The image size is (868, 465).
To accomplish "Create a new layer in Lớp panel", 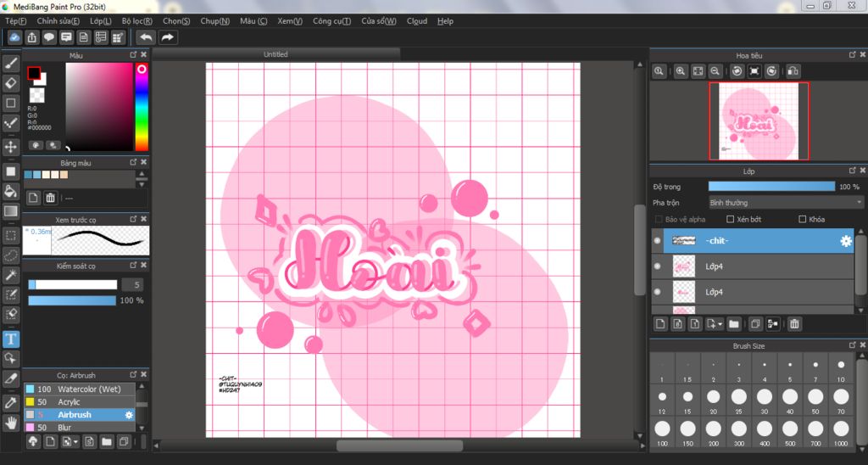I will [659, 323].
